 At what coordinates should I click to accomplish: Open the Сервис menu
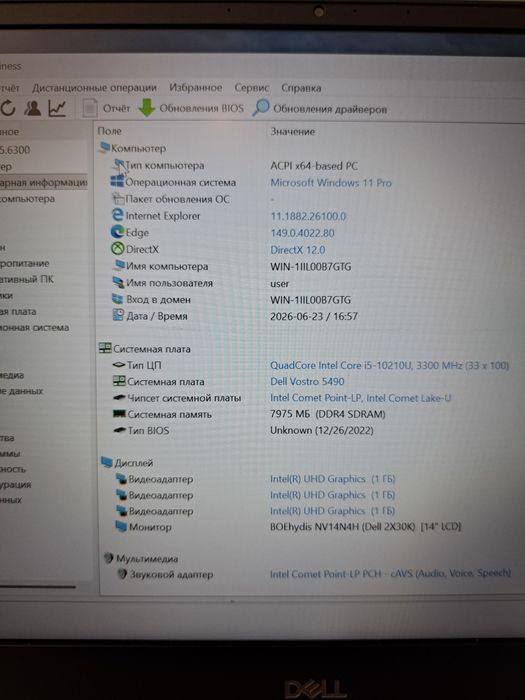coord(252,88)
